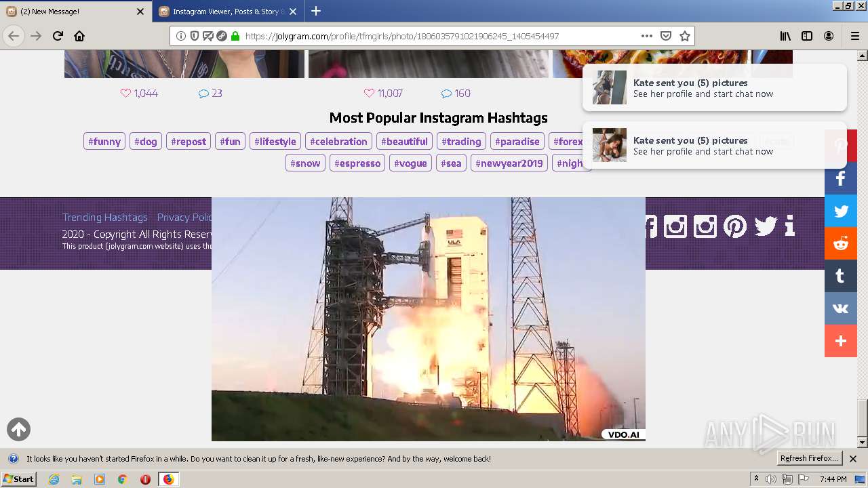868x488 pixels.
Task: Open the #beautiful hashtag
Action: [x=404, y=142]
